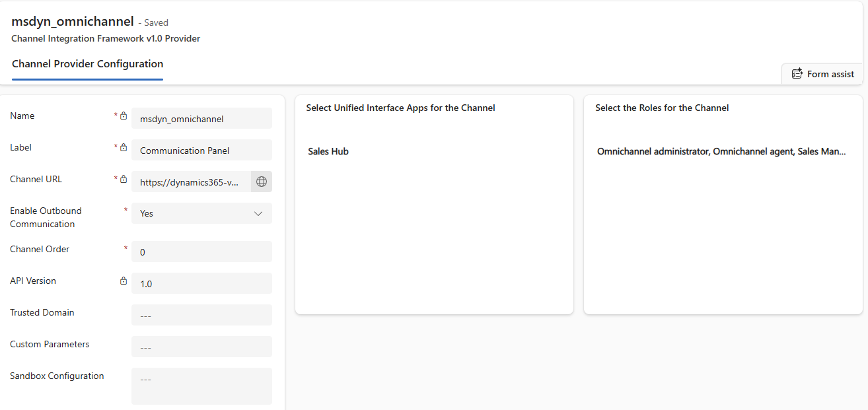Image resolution: width=868 pixels, height=410 pixels.
Task: Click the Select Unified Interface Apps heading
Action: (x=400, y=108)
